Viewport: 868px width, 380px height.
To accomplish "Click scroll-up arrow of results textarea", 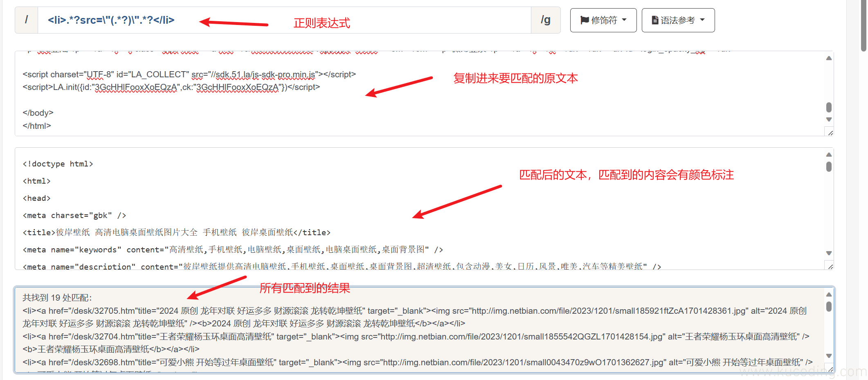I will [829, 295].
